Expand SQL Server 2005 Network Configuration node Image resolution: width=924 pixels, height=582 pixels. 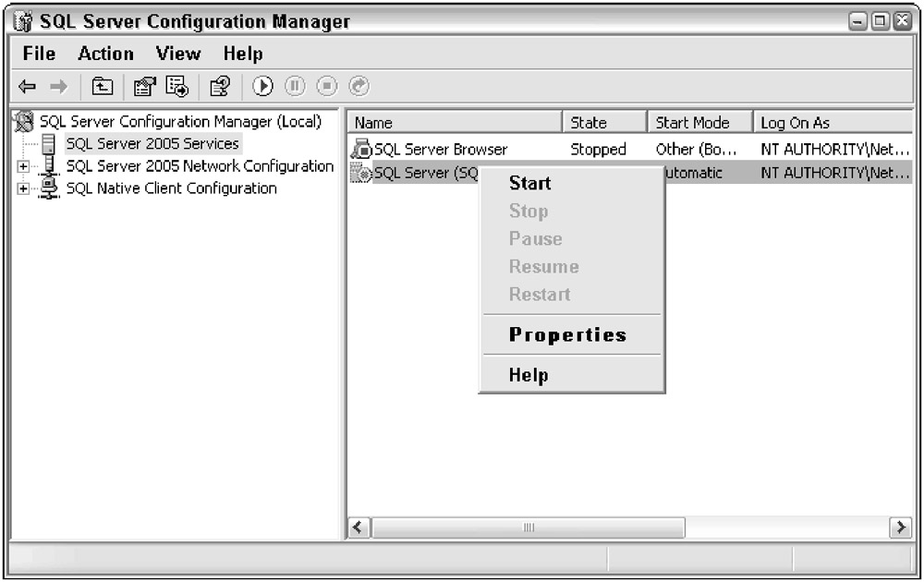pyautogui.click(x=22, y=166)
